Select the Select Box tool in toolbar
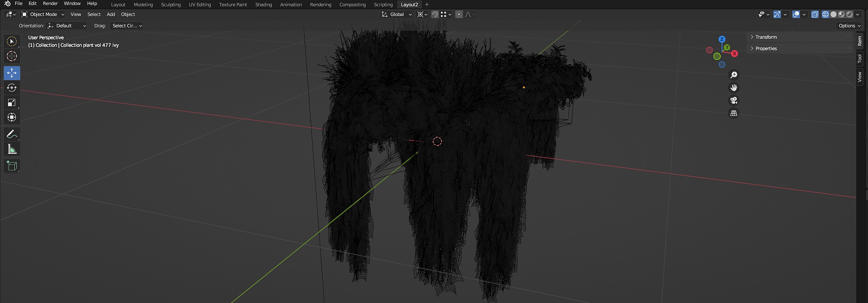 click(x=12, y=42)
